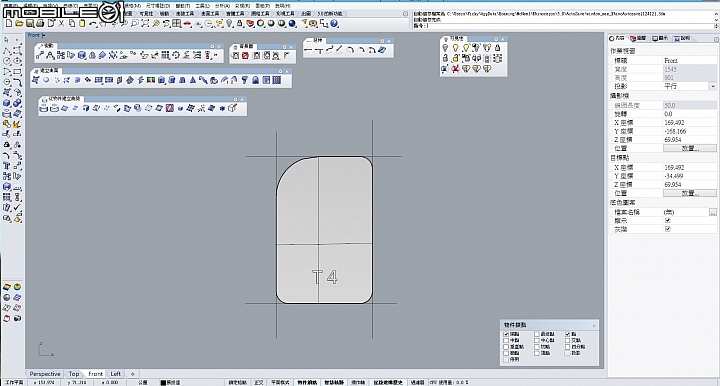Click the black layer color swatch in status bar

tap(163, 382)
